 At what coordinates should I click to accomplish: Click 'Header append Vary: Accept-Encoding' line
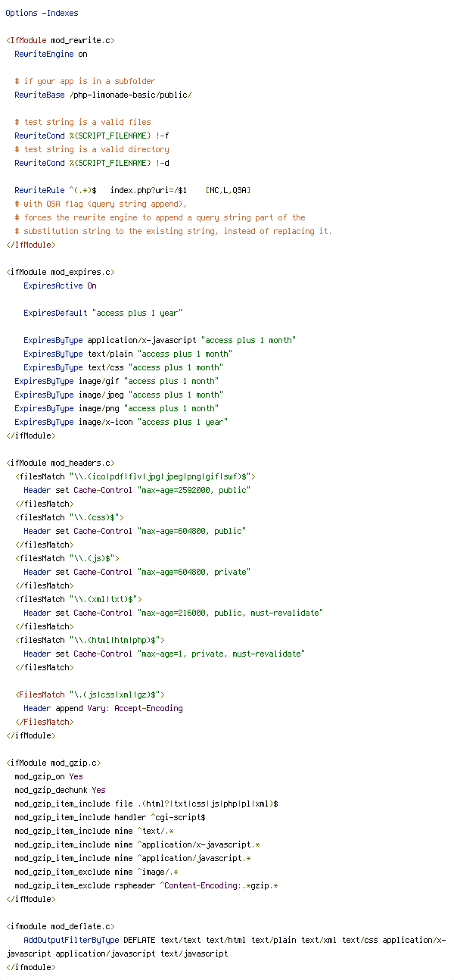click(103, 708)
